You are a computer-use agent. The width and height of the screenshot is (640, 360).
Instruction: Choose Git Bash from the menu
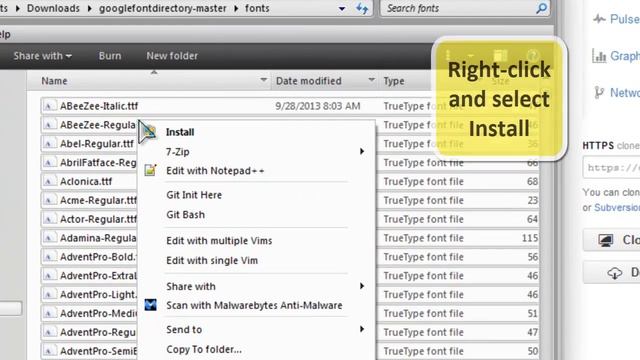tap(185, 215)
